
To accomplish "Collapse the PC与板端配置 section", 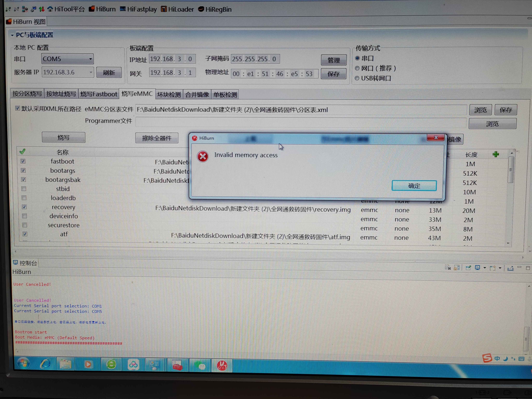I will click(x=12, y=35).
